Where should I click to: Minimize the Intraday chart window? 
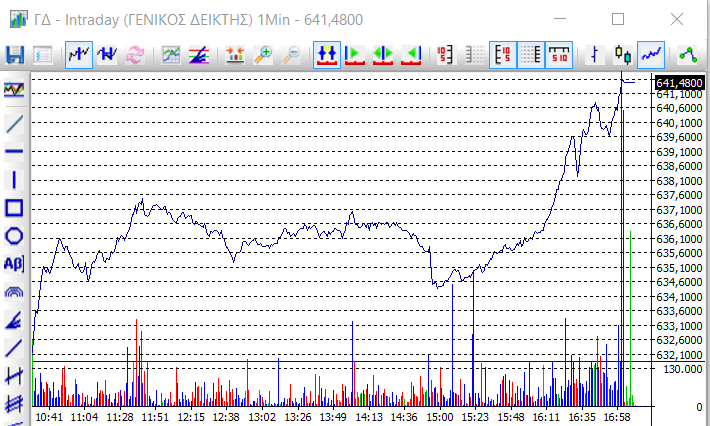560,19
